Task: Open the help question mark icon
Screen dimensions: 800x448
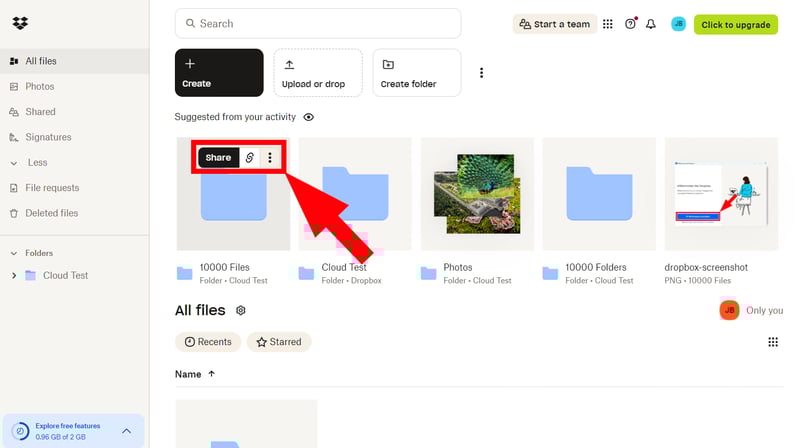Action: tap(630, 24)
